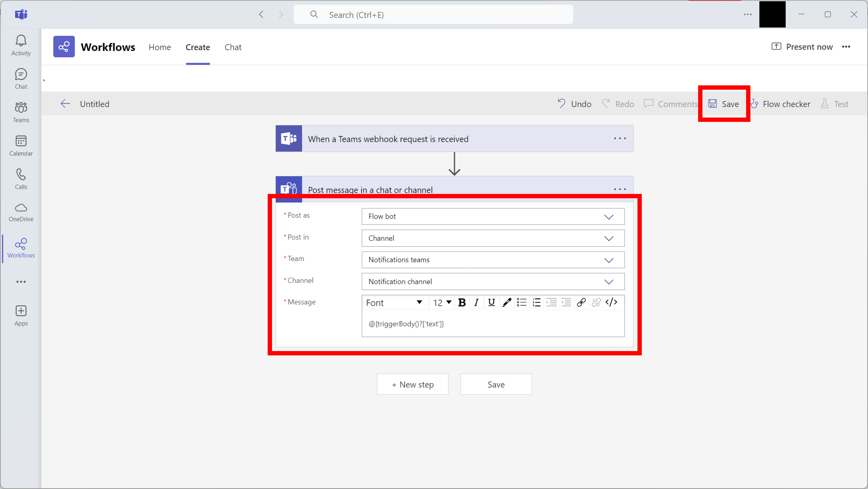Click the Message text area
This screenshot has width=868, height=489.
click(x=493, y=324)
